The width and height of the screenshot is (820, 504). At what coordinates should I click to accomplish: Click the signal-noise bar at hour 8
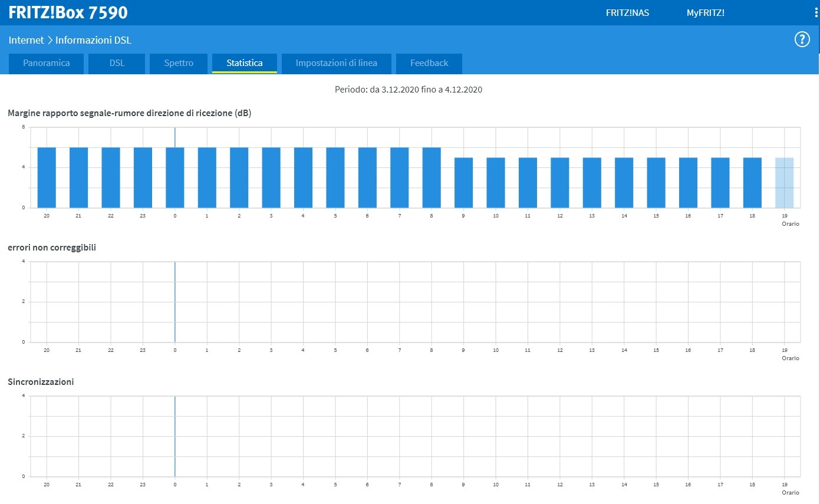[432, 177]
